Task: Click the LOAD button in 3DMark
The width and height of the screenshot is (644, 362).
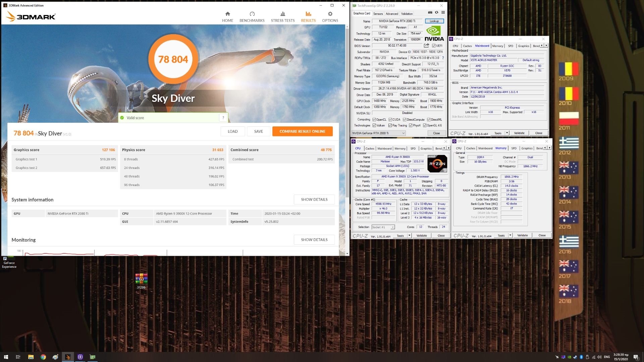Action: tap(232, 131)
